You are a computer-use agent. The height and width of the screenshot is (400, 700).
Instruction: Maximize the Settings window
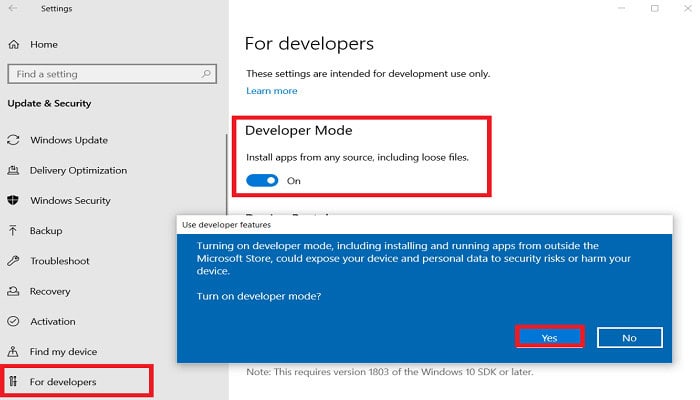(654, 8)
